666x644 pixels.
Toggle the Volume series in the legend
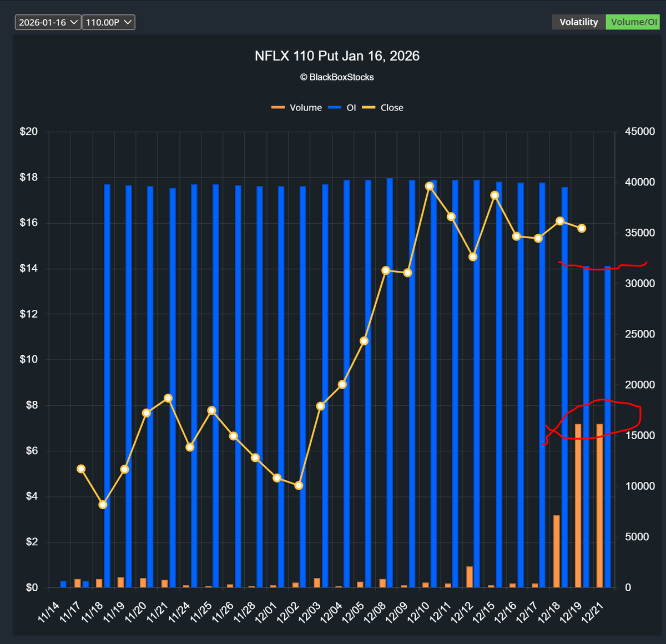tap(297, 108)
